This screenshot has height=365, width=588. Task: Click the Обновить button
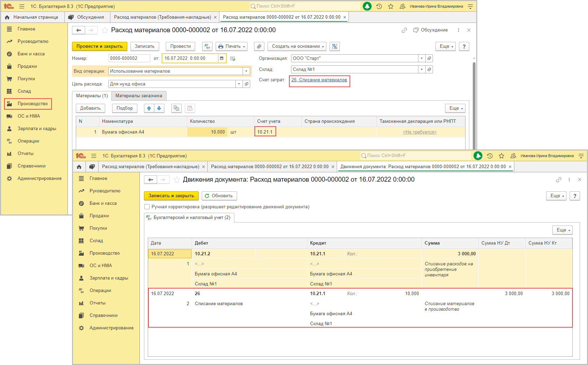(x=219, y=196)
